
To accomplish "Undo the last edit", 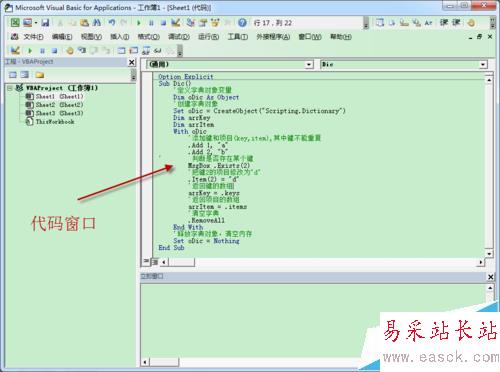I will point(112,23).
